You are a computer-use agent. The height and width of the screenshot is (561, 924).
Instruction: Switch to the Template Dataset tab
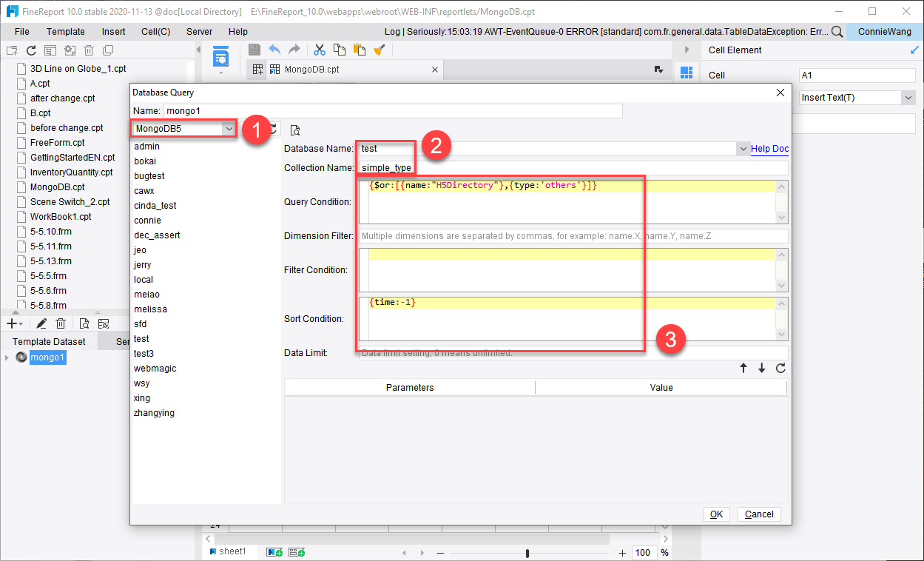[x=48, y=341]
